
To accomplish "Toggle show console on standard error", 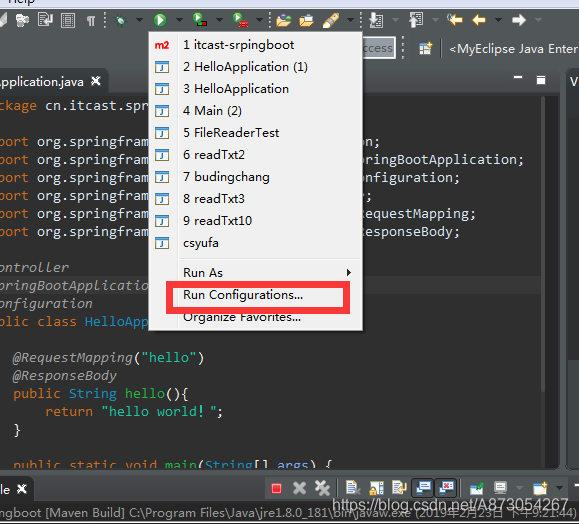I will coord(446,488).
